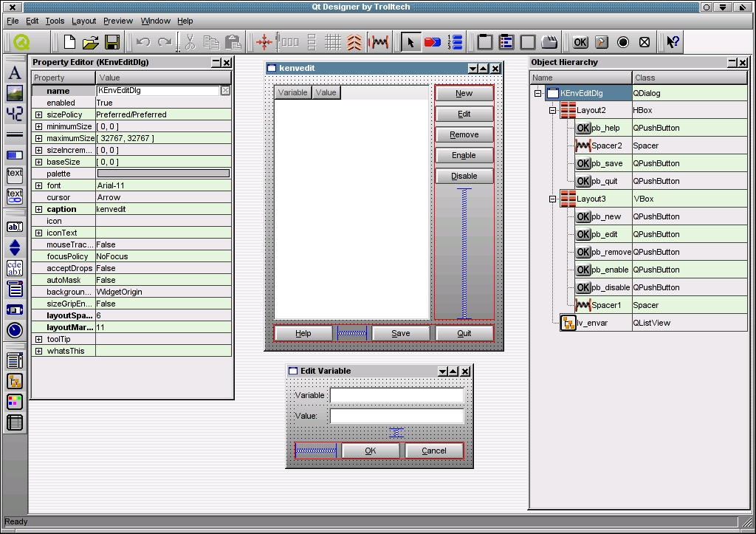The width and height of the screenshot is (756, 534).
Task: Toggle the acceptDrops property value False
Action: point(162,268)
